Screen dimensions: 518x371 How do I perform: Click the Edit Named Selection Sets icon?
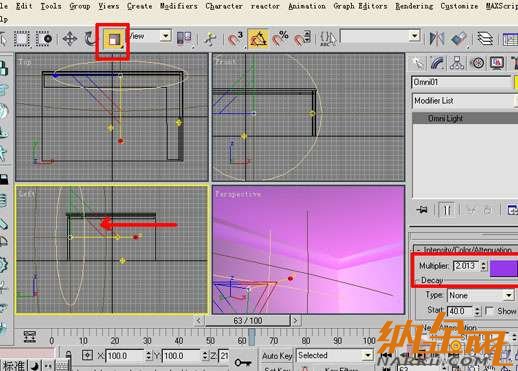click(328, 39)
